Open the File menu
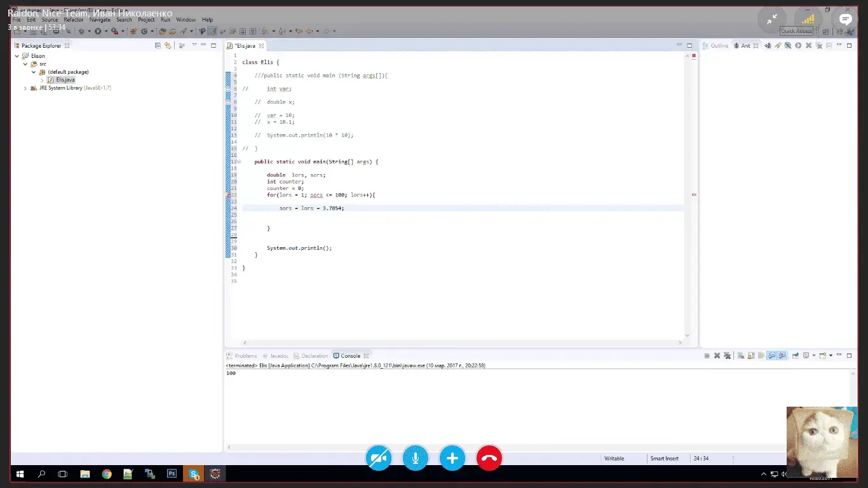This screenshot has width=868, height=488. click(x=17, y=20)
